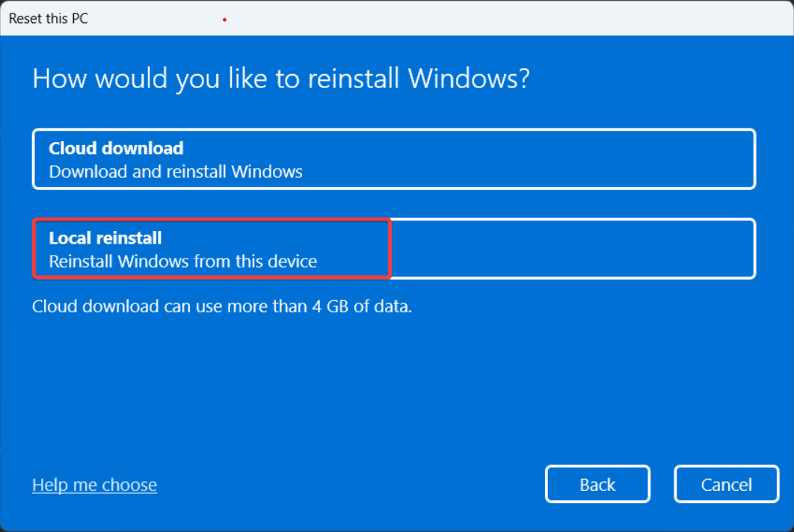Viewport: 794px width, 532px height.
Task: Abort reinstall by clicking Cancel
Action: click(726, 483)
